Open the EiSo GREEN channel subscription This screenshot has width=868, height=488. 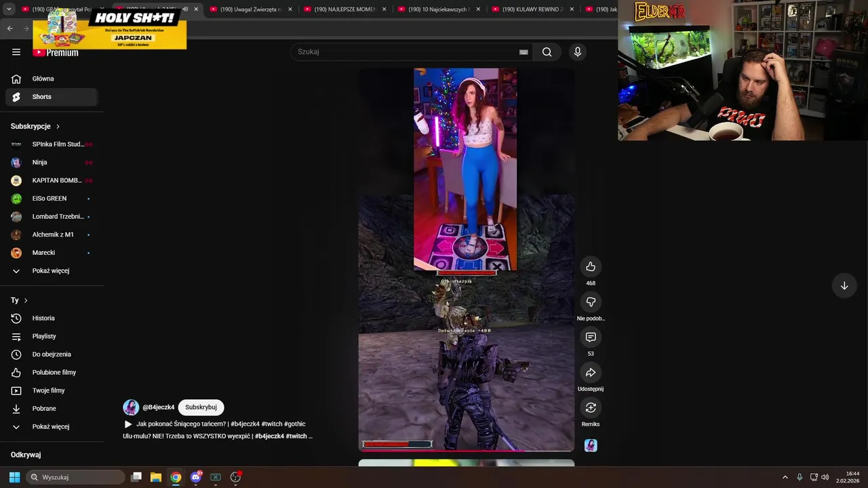coord(52,199)
